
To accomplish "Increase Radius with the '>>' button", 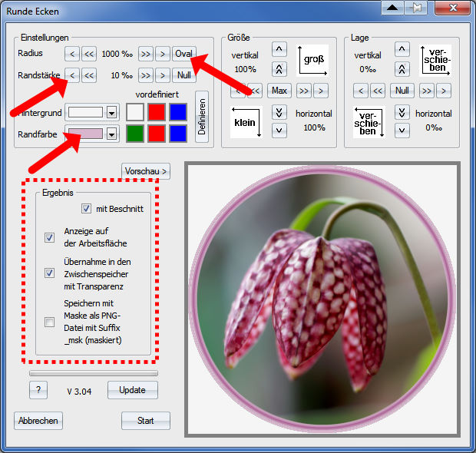I will coord(146,54).
